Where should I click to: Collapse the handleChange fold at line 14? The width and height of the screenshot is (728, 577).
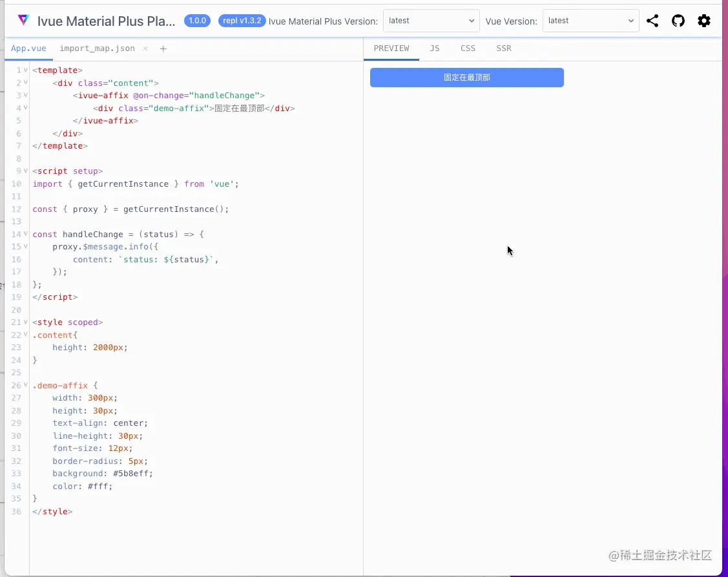[x=26, y=234]
